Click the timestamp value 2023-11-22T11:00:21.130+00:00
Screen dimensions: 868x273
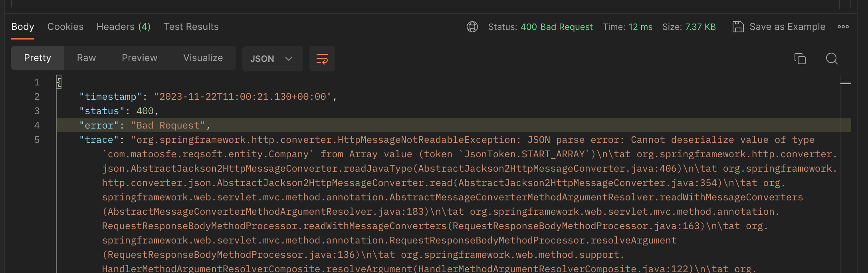tap(243, 97)
